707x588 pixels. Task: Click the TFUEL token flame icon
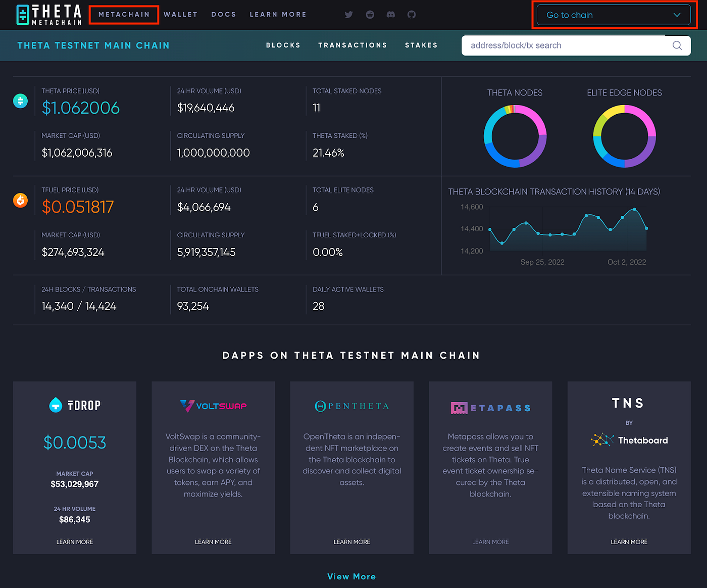(20, 201)
